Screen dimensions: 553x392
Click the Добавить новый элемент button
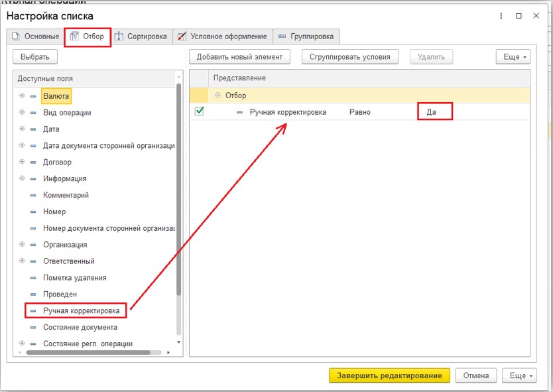[239, 57]
